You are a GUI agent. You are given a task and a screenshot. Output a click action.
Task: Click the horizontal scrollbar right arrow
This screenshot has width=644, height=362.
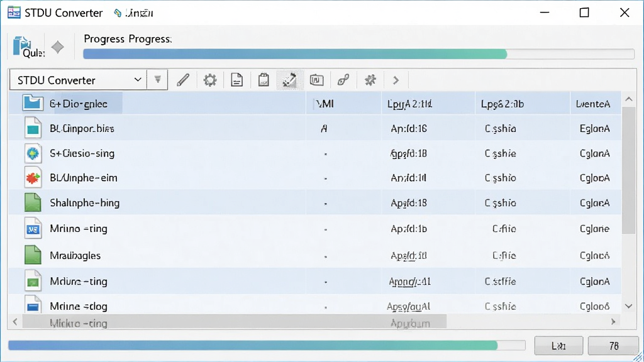613,322
